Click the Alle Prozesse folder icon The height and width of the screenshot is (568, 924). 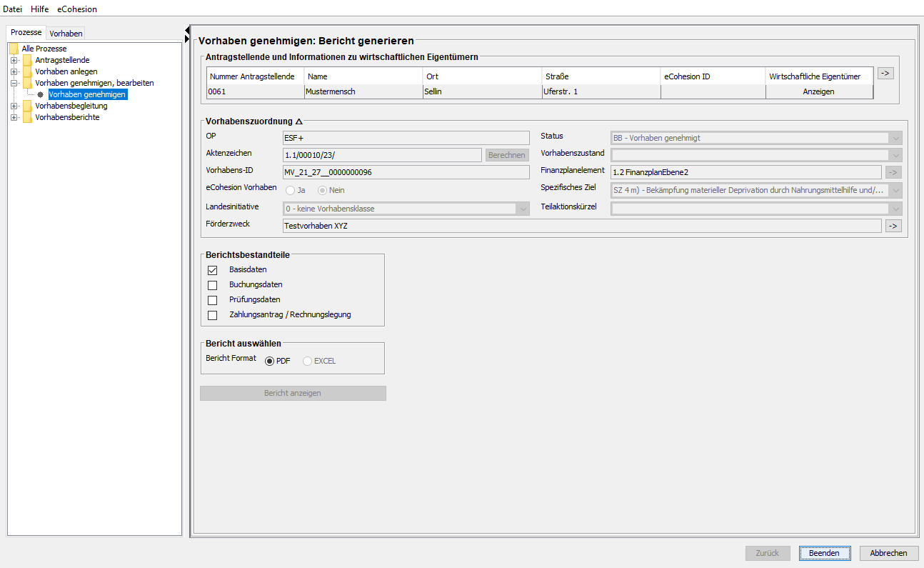tap(14, 49)
